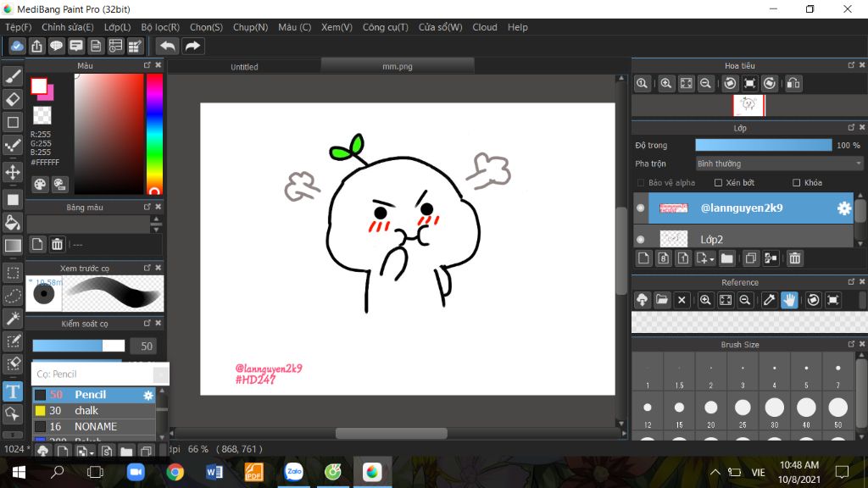Viewport: 868px width, 488px height.
Task: Switch to the mm.png tab
Action: pyautogui.click(x=397, y=66)
